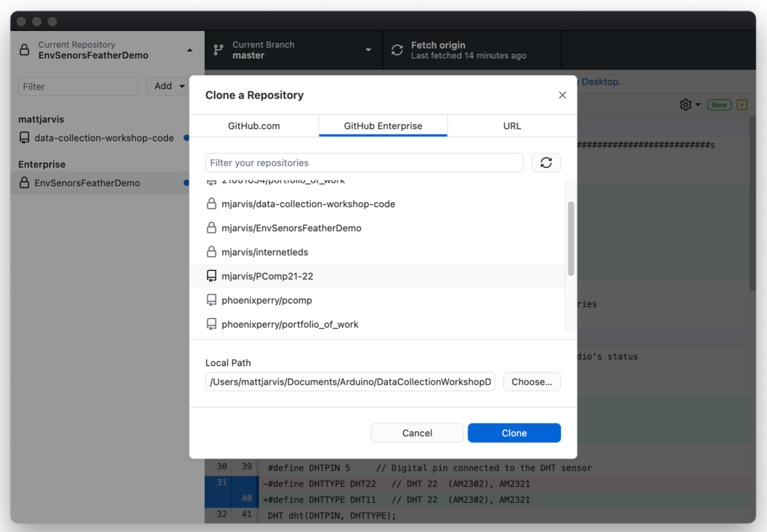Viewport: 767px width, 532px height.
Task: Select the GitHub Enterprise tab
Action: (383, 126)
